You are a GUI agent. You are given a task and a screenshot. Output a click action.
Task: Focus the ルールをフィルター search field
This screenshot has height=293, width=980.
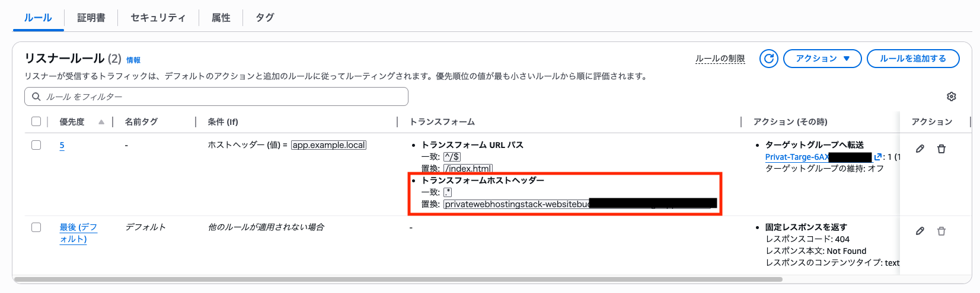click(x=216, y=96)
